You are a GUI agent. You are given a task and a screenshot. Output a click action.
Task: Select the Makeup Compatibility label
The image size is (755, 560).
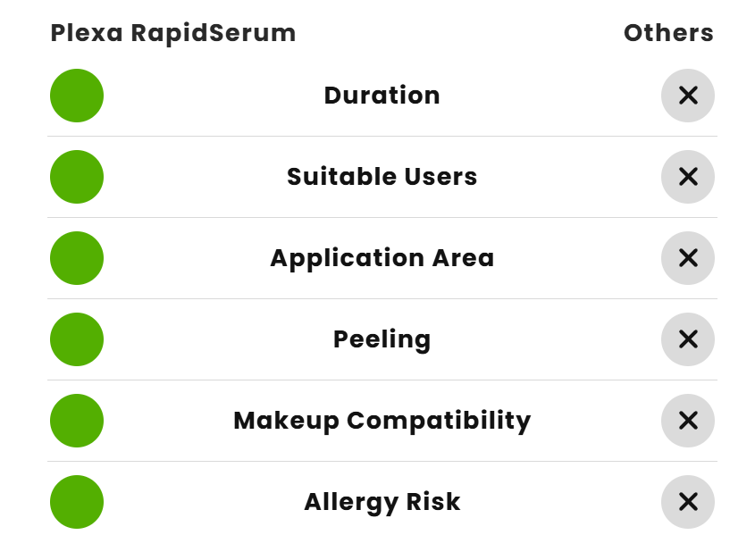coord(382,421)
